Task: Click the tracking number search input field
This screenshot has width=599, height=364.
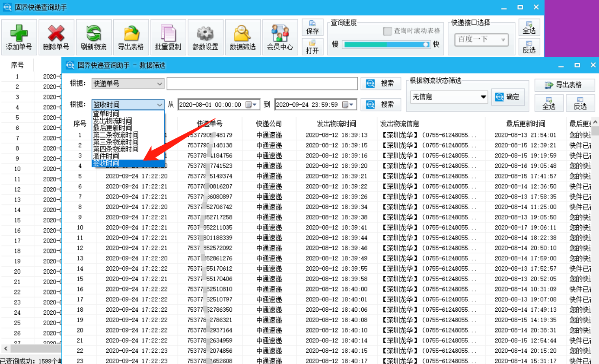Action: [x=262, y=83]
